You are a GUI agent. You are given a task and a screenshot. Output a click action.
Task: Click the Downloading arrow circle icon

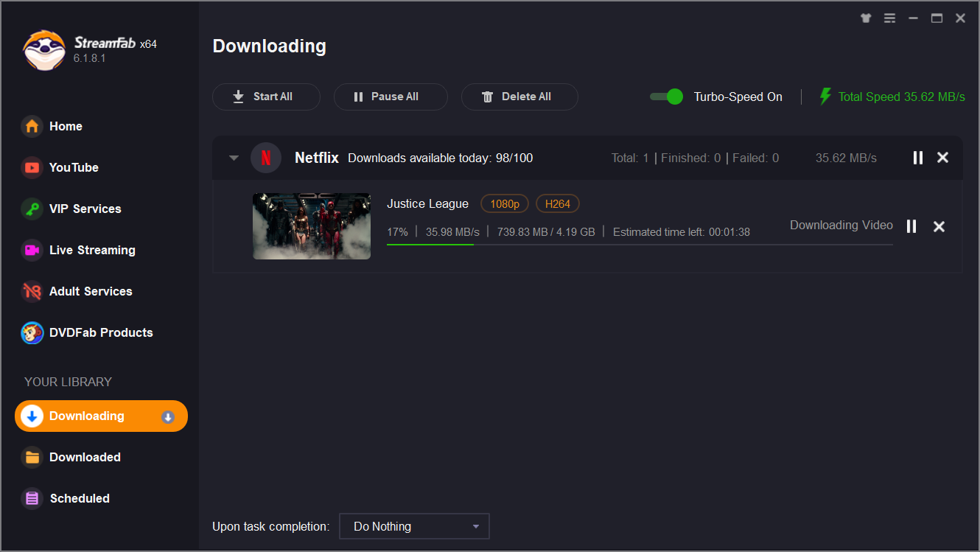point(32,416)
